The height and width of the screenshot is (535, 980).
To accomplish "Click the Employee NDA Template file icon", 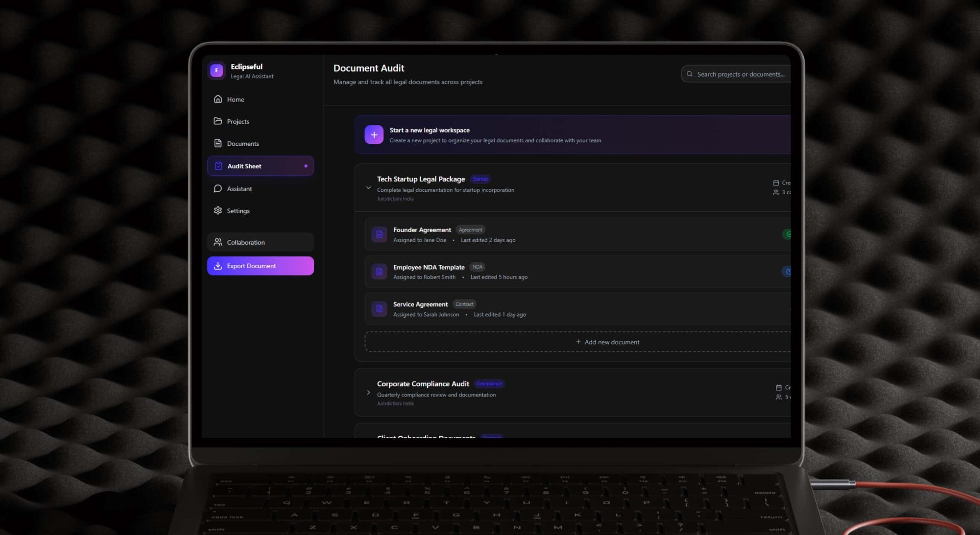I will point(379,272).
